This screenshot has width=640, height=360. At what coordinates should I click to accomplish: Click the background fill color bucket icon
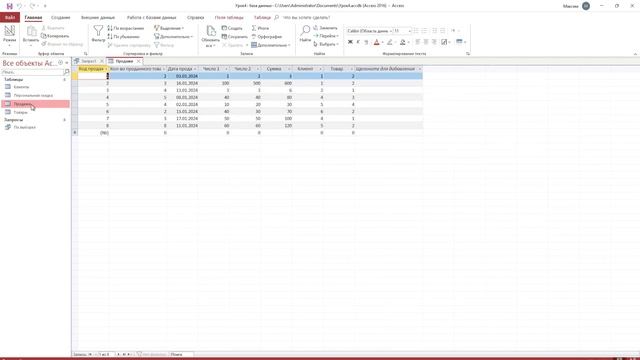click(403, 42)
